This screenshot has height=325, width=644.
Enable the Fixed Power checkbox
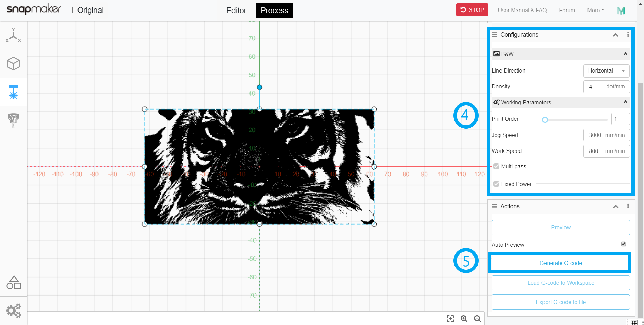point(496,184)
